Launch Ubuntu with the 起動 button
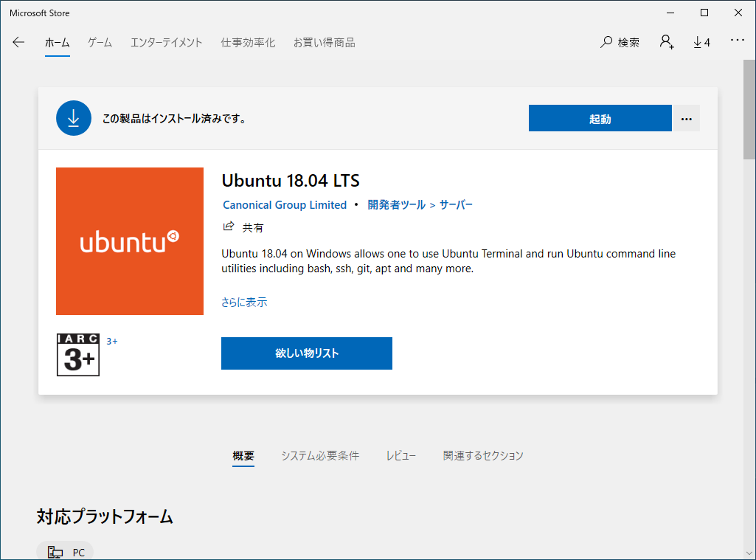 [x=600, y=118]
